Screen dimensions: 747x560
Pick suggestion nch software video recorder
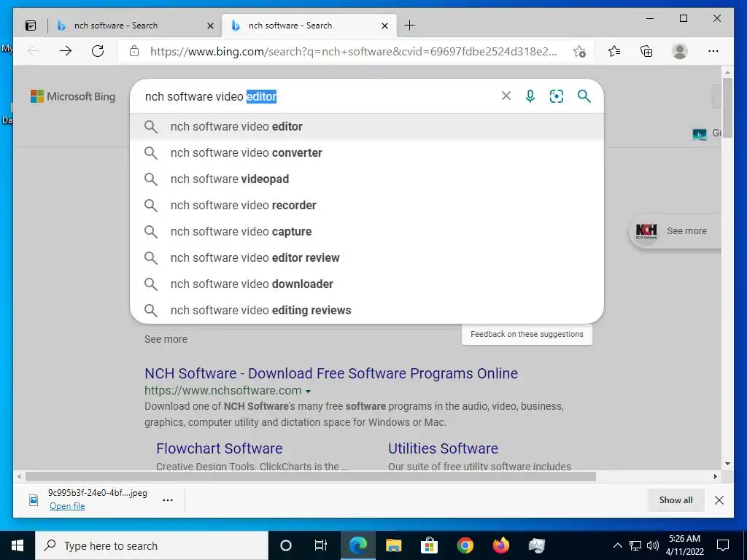(367, 205)
